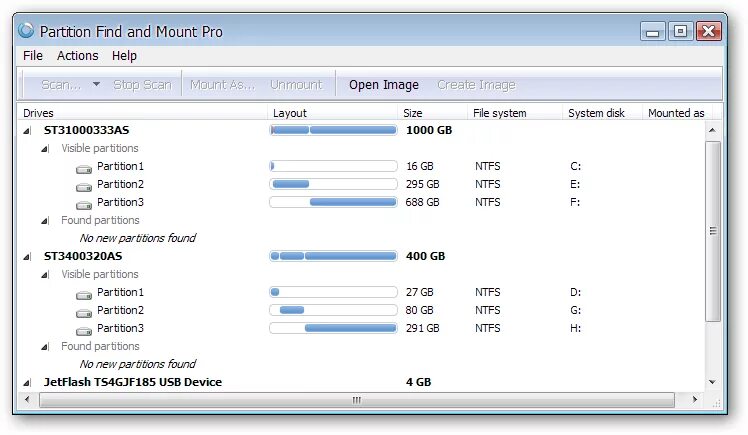Image resolution: width=748 pixels, height=435 pixels.
Task: Click drive icon for ST31000333AS Partition1
Action: 83,169
